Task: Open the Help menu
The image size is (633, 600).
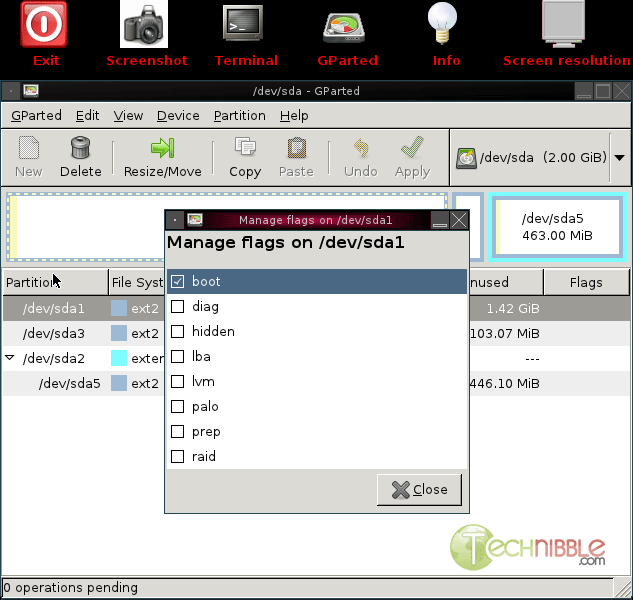Action: pyautogui.click(x=294, y=116)
